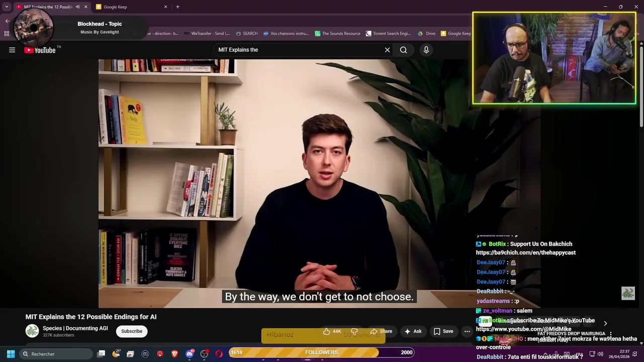This screenshot has width=644, height=362.
Task: Open Discord from the taskbar
Action: (190, 354)
